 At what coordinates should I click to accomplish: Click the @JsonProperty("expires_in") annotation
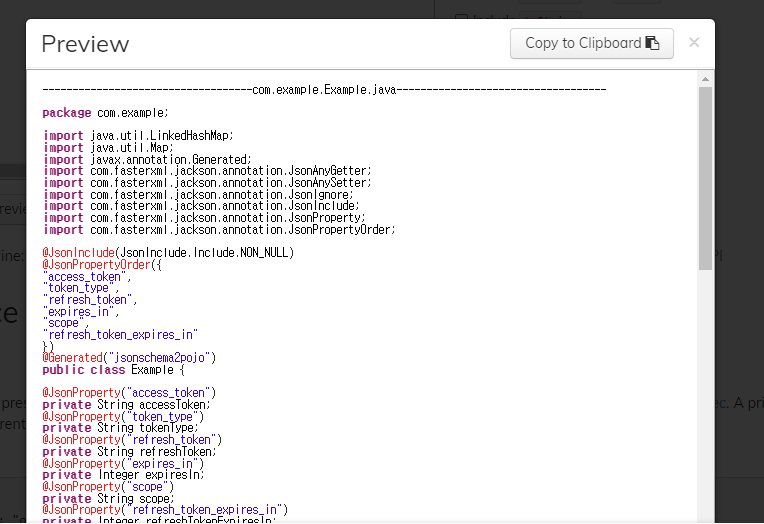tap(123, 464)
